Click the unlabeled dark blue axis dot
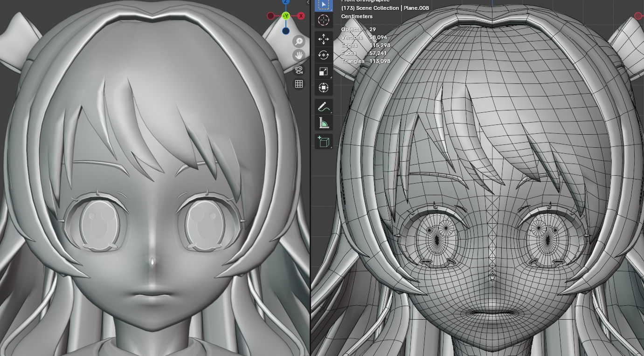Viewport: 644px width, 356px height. 286,31
